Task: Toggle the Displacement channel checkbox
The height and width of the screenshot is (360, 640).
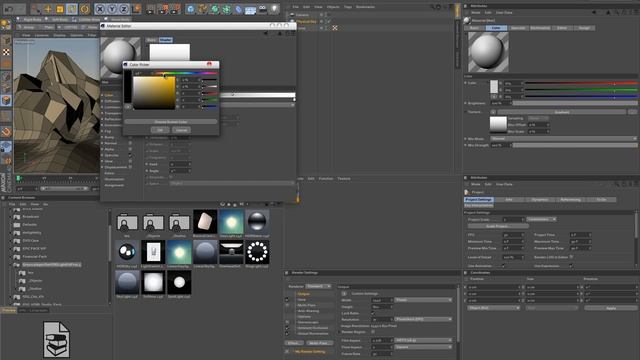Action: (x=130, y=167)
